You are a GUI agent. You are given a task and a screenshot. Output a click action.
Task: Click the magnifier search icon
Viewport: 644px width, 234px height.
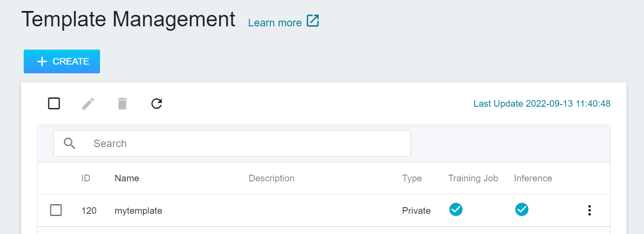(x=70, y=143)
